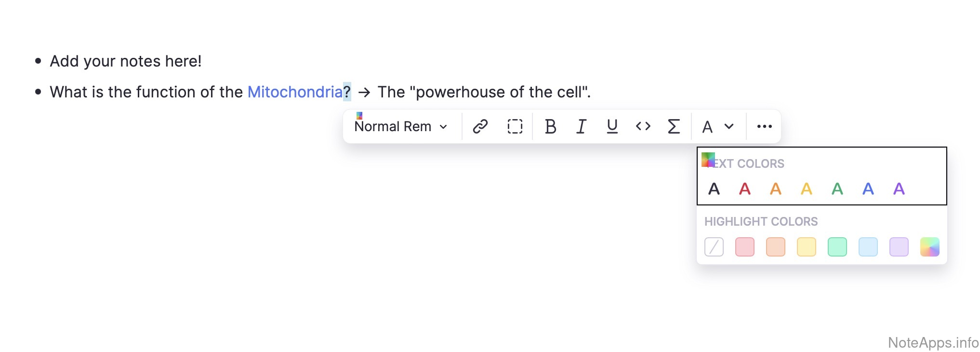Insert a LaTeX formula with the sigma icon
The height and width of the screenshot is (352, 980).
(674, 126)
